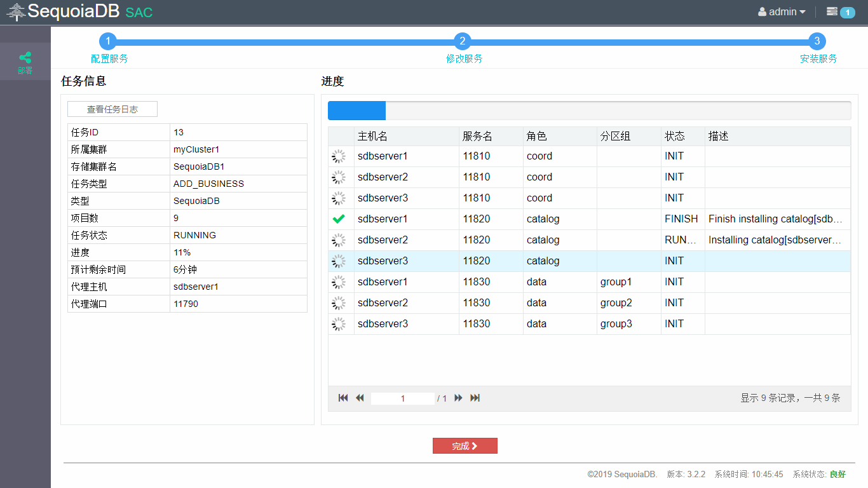Click the 主机名 column header
Image resolution: width=868 pixels, height=488 pixels.
coord(407,137)
